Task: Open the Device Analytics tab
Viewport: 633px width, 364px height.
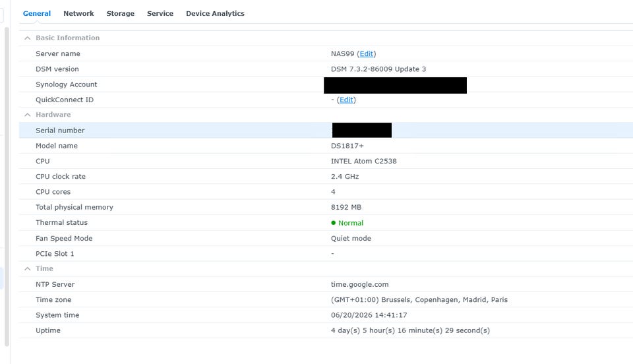Action: click(215, 13)
